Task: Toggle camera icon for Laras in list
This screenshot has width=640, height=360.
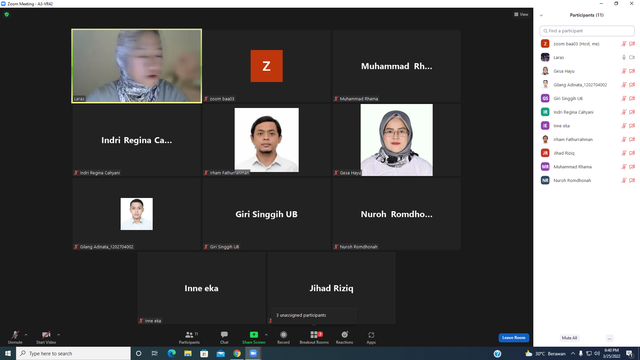Action: pyautogui.click(x=632, y=58)
